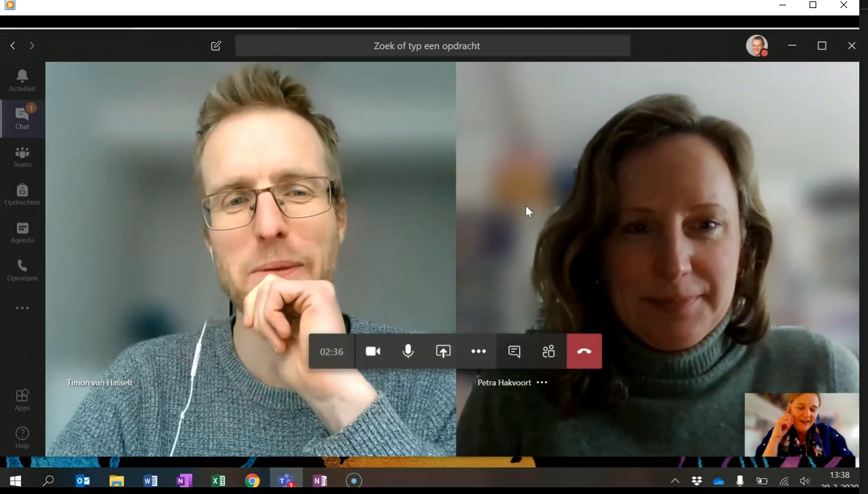Hang up the call with red button
The image size is (868, 494).
tap(584, 352)
